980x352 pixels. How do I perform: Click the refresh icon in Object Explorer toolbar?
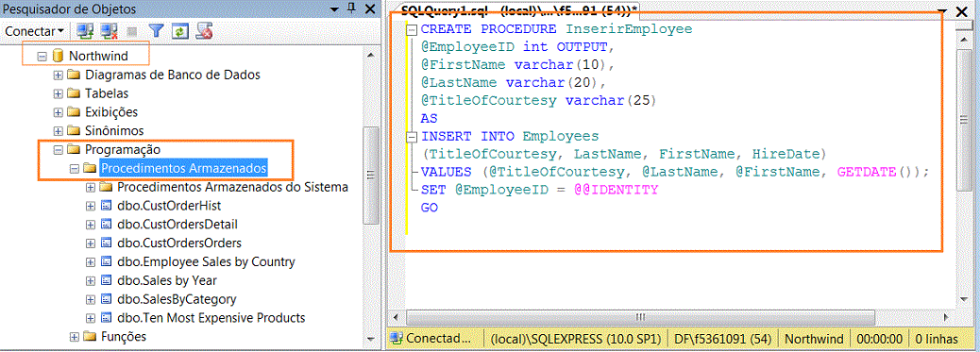coord(180,30)
